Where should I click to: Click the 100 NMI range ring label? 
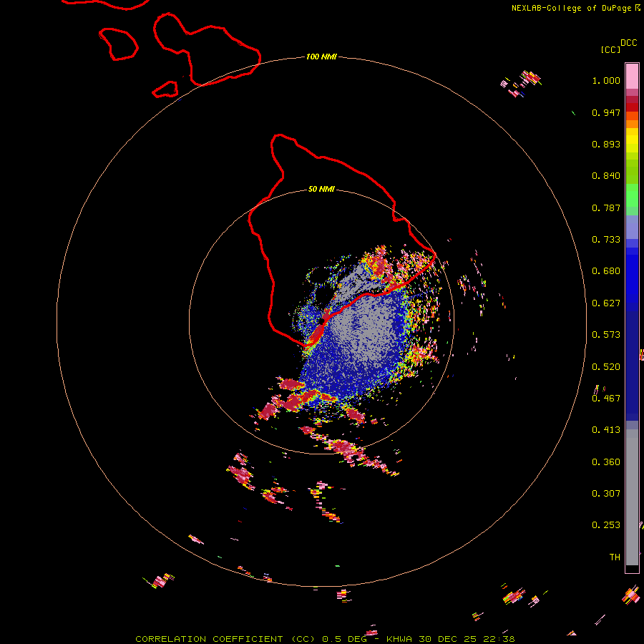coord(321,57)
